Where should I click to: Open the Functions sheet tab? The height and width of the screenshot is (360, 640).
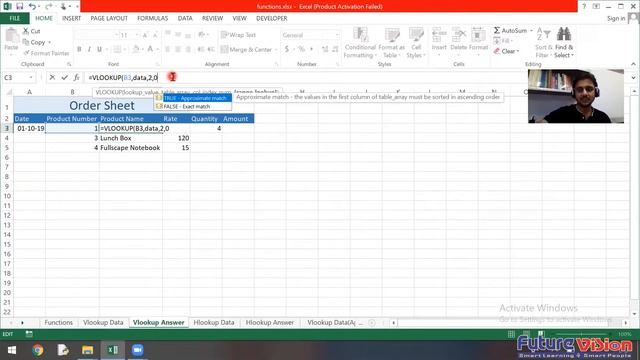pos(58,322)
